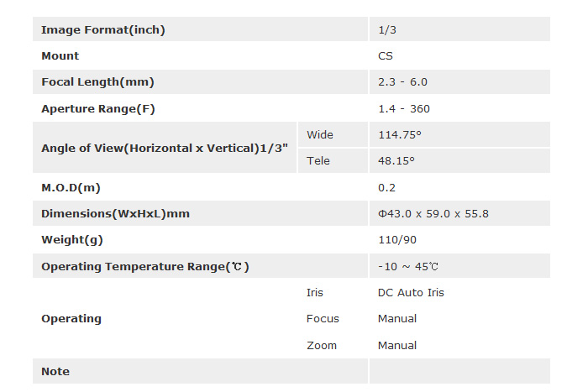Click the Φ43.0 x 59.0 x 55.8 dimensions value
The height and width of the screenshot is (392, 588).
433,213
